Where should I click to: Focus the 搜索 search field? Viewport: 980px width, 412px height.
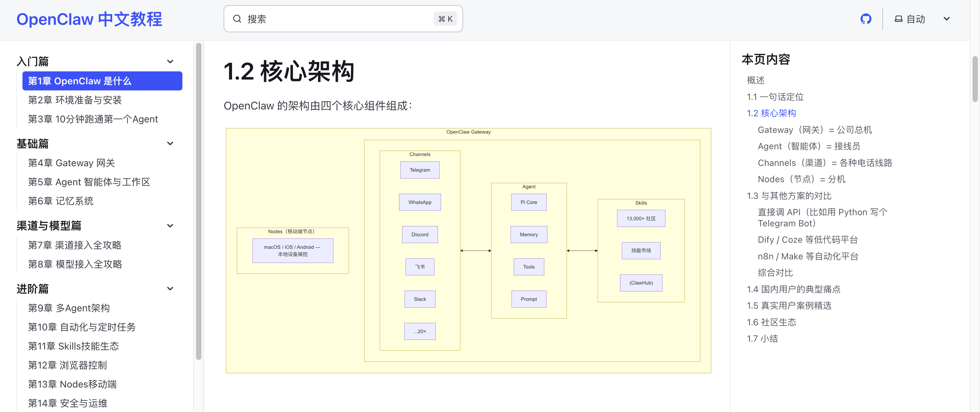[343, 19]
